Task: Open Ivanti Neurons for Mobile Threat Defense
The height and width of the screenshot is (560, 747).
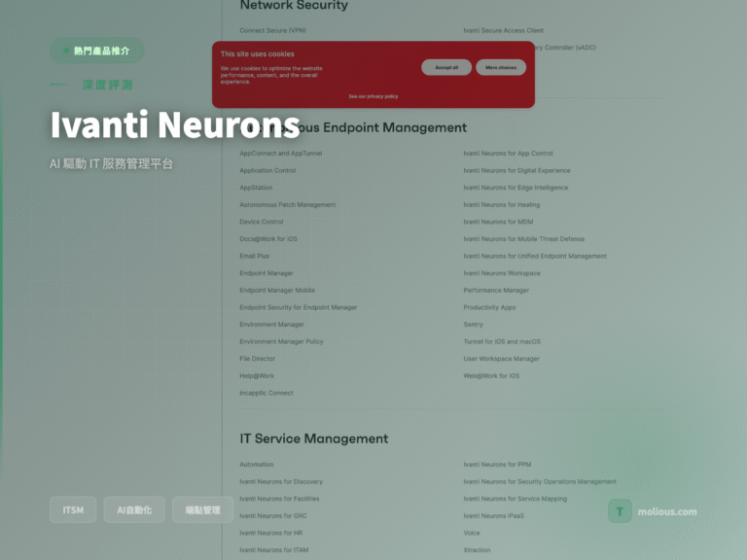Action: coord(523,239)
